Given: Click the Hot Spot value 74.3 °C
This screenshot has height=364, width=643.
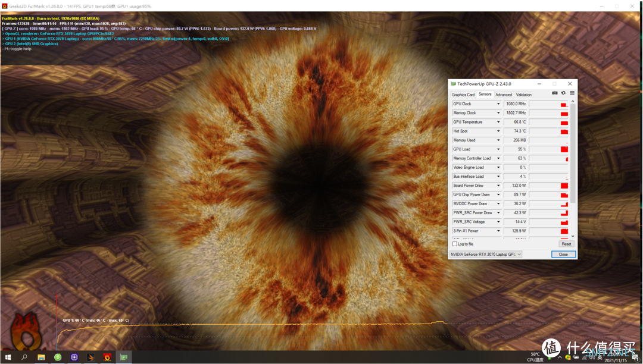Looking at the screenshot, I should click(x=516, y=131).
